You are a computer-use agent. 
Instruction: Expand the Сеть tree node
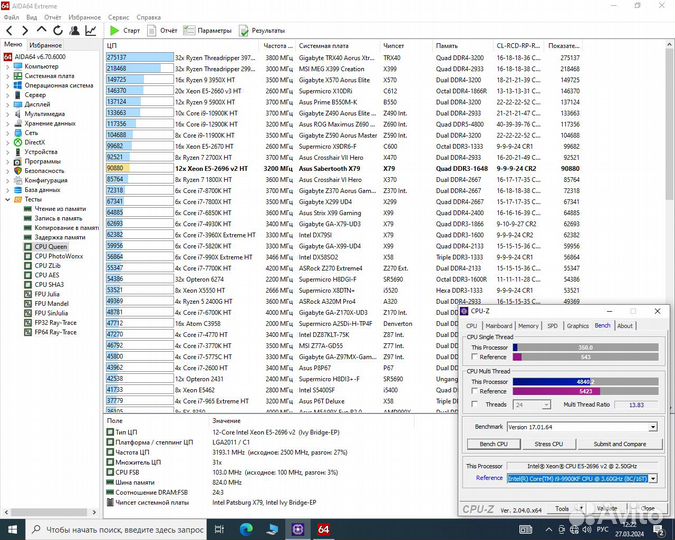click(x=7, y=133)
